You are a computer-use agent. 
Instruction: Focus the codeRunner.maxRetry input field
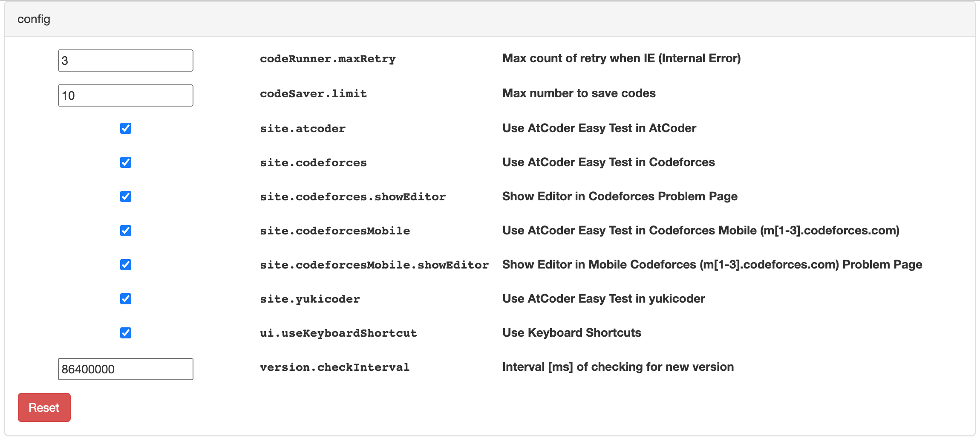126,61
